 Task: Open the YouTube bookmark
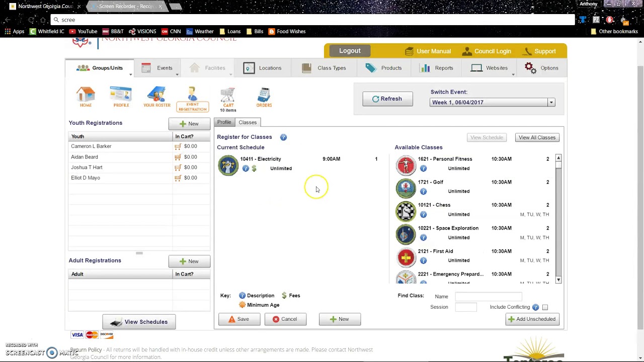(x=83, y=31)
